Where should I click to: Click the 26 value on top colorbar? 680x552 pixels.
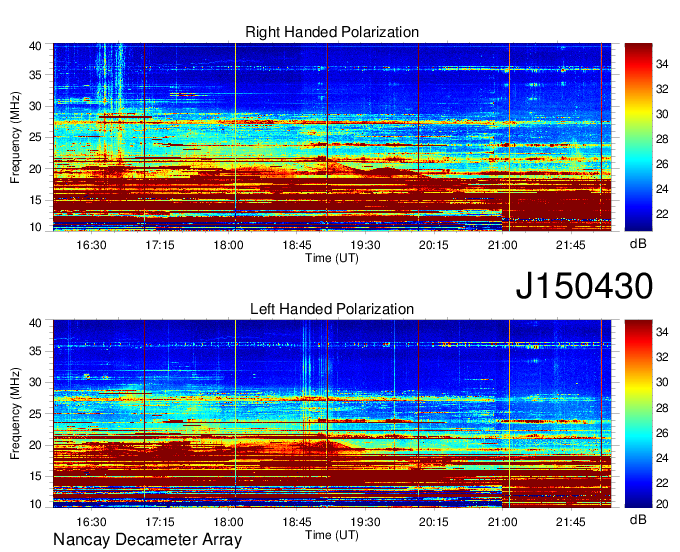[662, 164]
